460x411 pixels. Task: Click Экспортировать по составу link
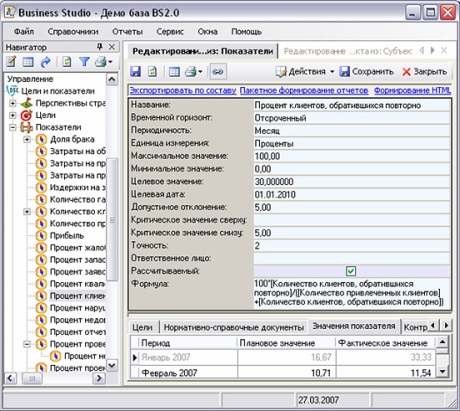183,90
